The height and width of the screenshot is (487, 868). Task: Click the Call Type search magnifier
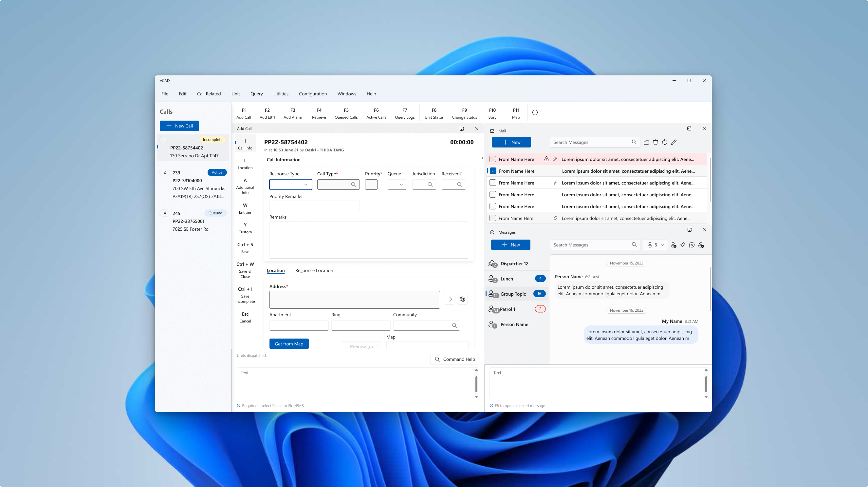pyautogui.click(x=354, y=185)
